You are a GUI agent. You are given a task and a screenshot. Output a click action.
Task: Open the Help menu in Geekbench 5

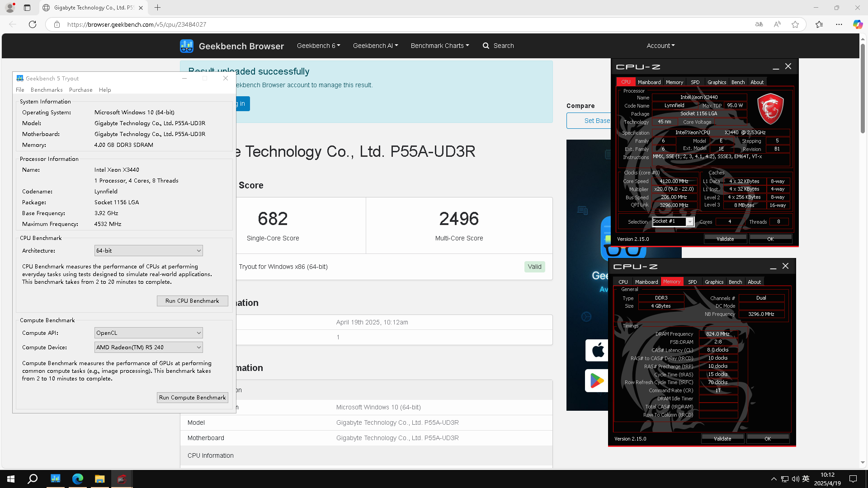coord(105,90)
